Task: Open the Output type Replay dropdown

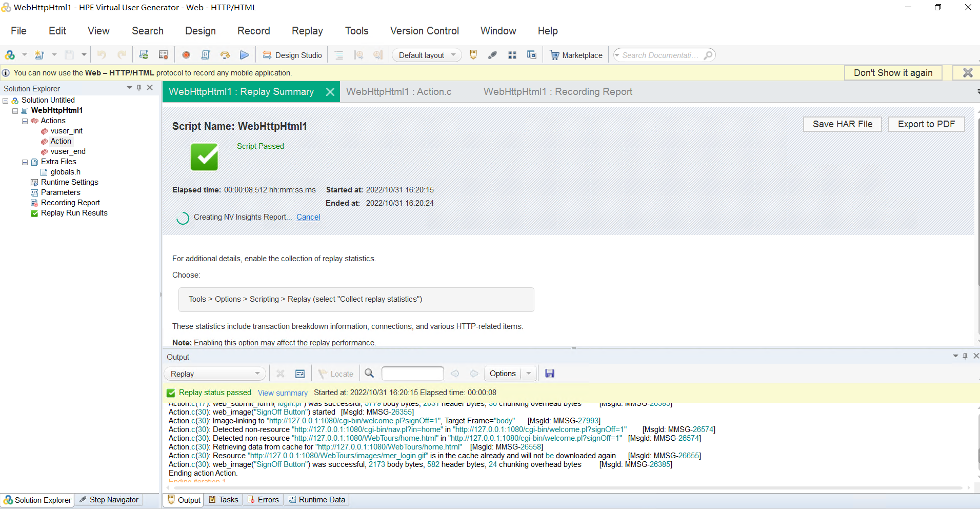Action: (x=215, y=374)
